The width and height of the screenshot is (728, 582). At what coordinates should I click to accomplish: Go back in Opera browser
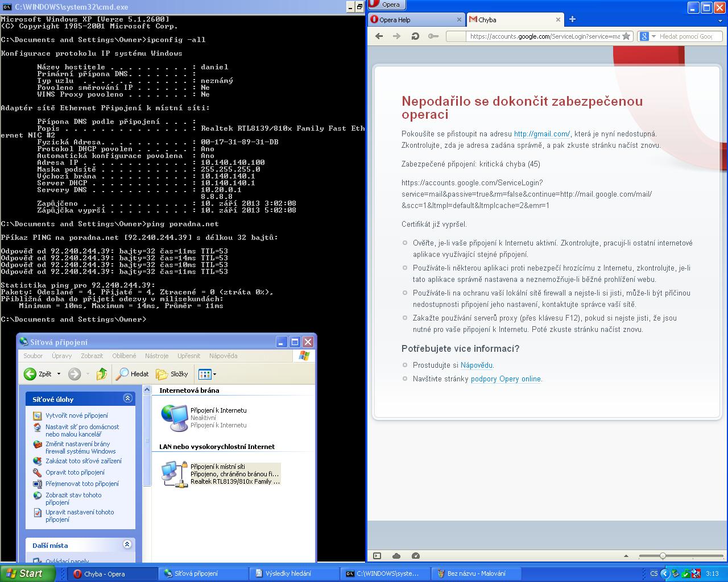[379, 36]
